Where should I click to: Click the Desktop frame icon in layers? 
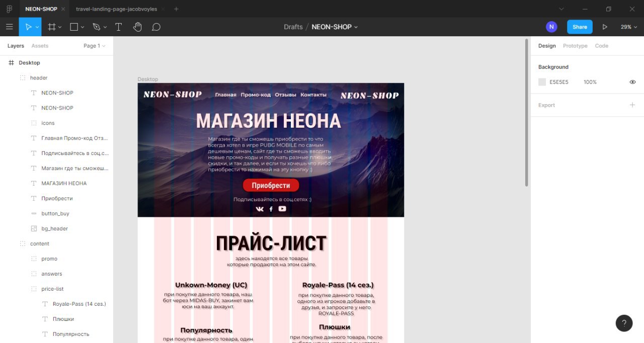[x=11, y=62]
